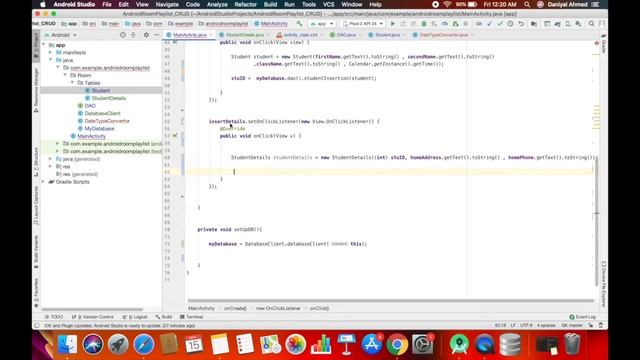Toggle the Structure side panel
The height and width of the screenshot is (360, 640).
click(x=36, y=162)
